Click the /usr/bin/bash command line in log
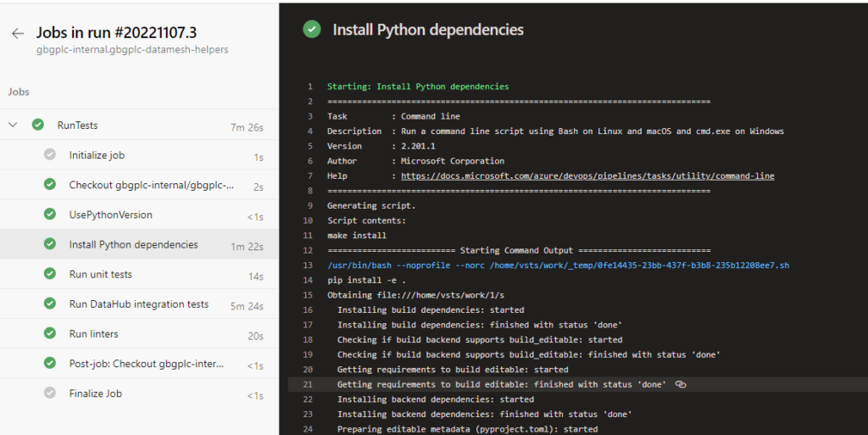 [558, 265]
